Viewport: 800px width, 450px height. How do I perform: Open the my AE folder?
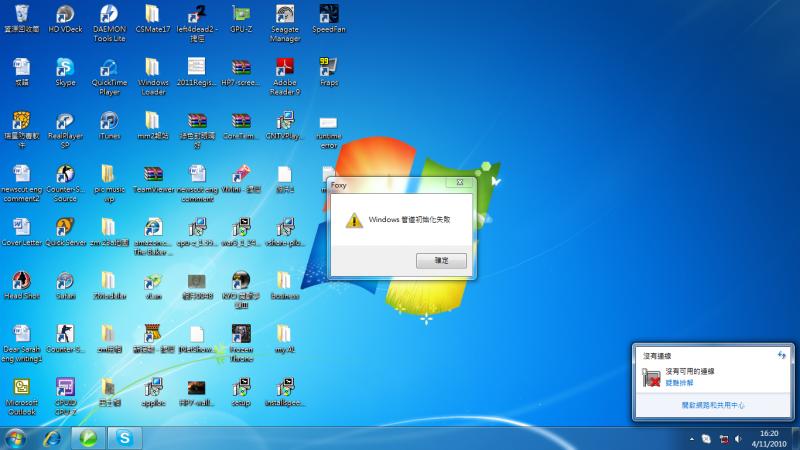click(x=285, y=339)
